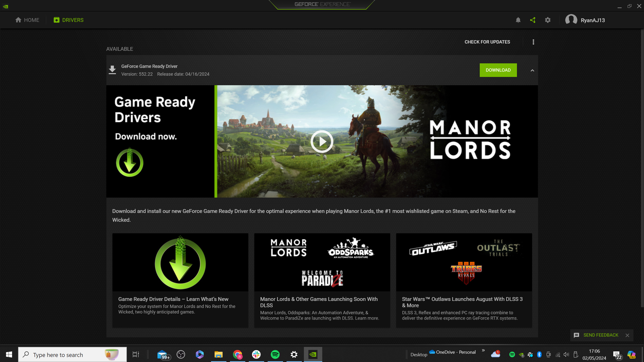644x362 pixels.
Task: Click the SEND FEEDBACK link
Action: coord(601,335)
